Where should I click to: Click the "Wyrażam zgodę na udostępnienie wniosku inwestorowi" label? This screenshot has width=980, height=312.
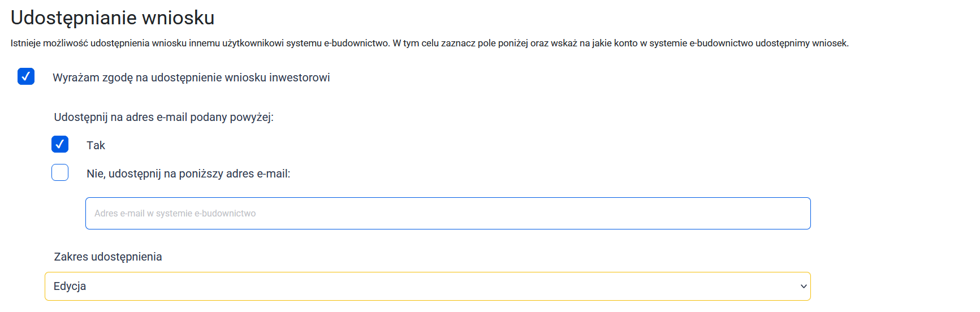tap(191, 77)
